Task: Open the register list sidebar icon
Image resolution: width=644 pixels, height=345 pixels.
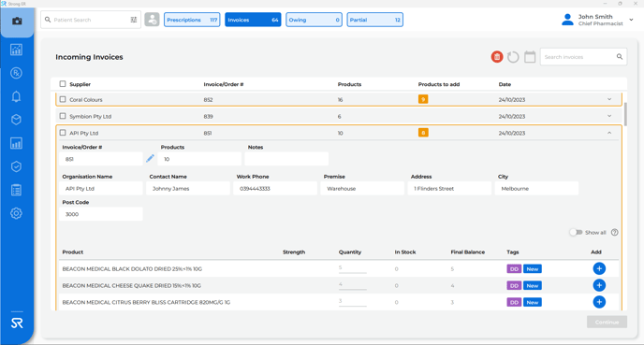Action: coord(16,190)
